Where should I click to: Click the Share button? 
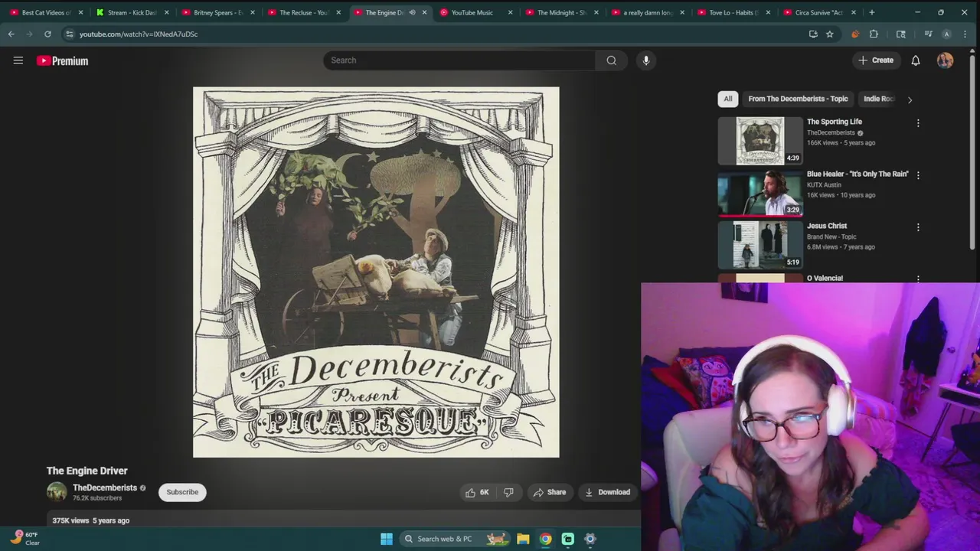(x=550, y=492)
